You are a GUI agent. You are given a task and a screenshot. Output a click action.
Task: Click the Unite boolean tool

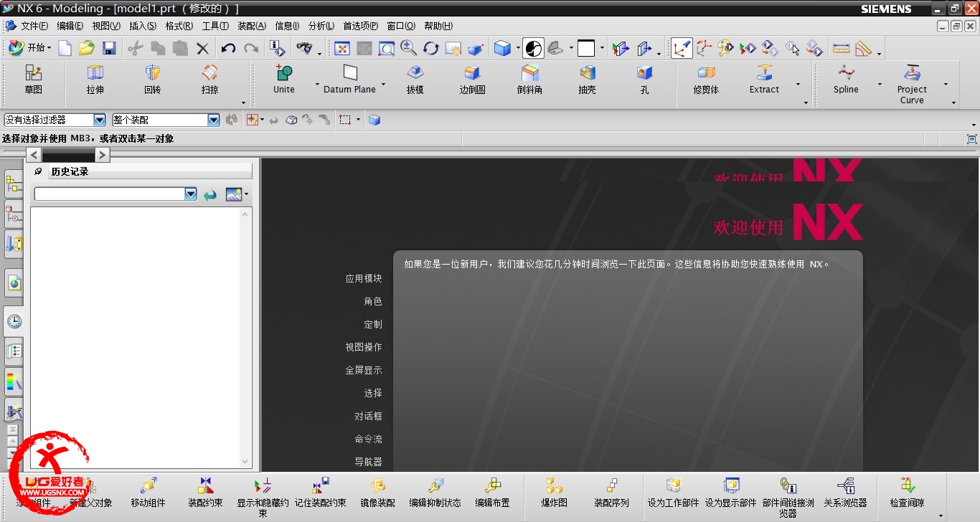pyautogui.click(x=284, y=80)
